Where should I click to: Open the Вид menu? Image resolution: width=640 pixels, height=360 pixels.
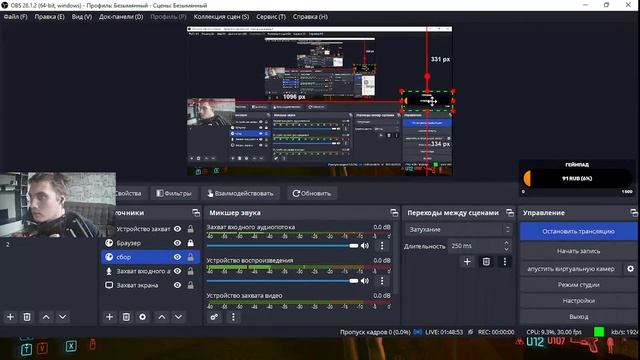click(82, 17)
